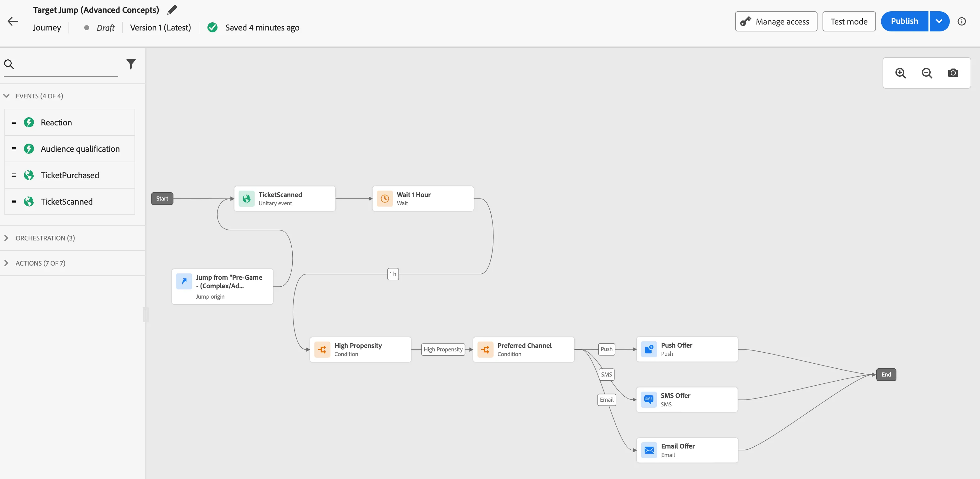The width and height of the screenshot is (980, 479).
Task: Publish the journey
Action: 904,21
